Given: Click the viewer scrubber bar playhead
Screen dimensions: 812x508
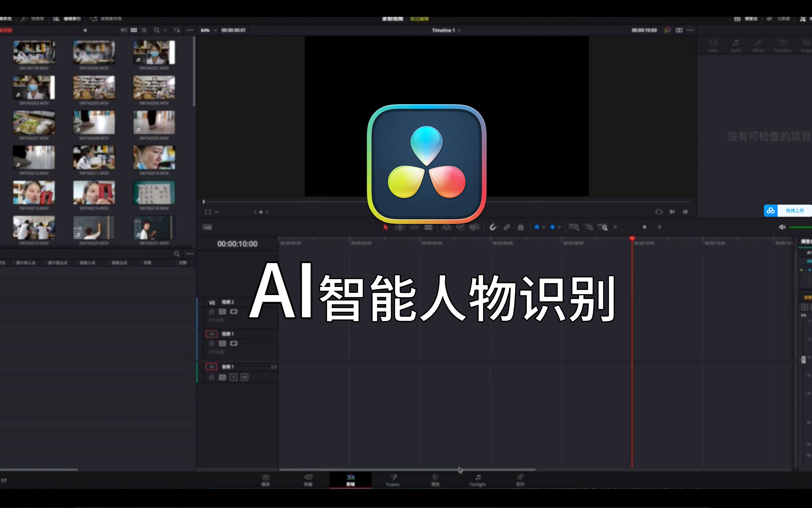Looking at the screenshot, I should click(x=204, y=202).
